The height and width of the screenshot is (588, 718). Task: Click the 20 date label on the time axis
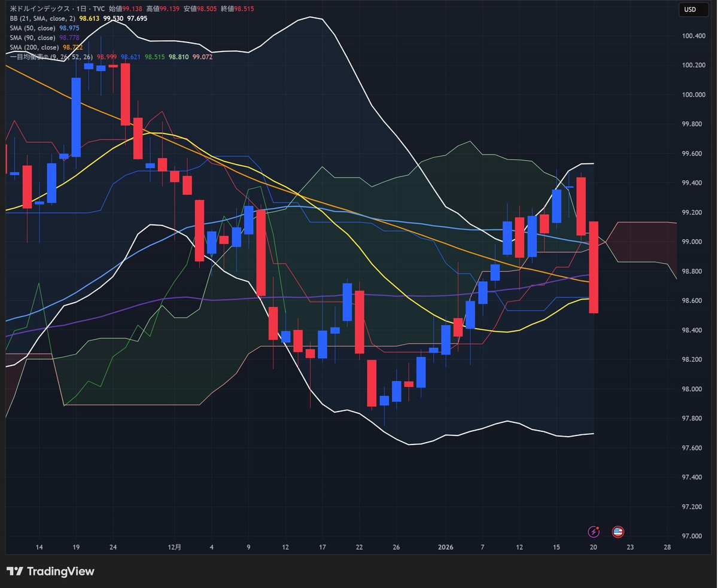click(x=594, y=547)
